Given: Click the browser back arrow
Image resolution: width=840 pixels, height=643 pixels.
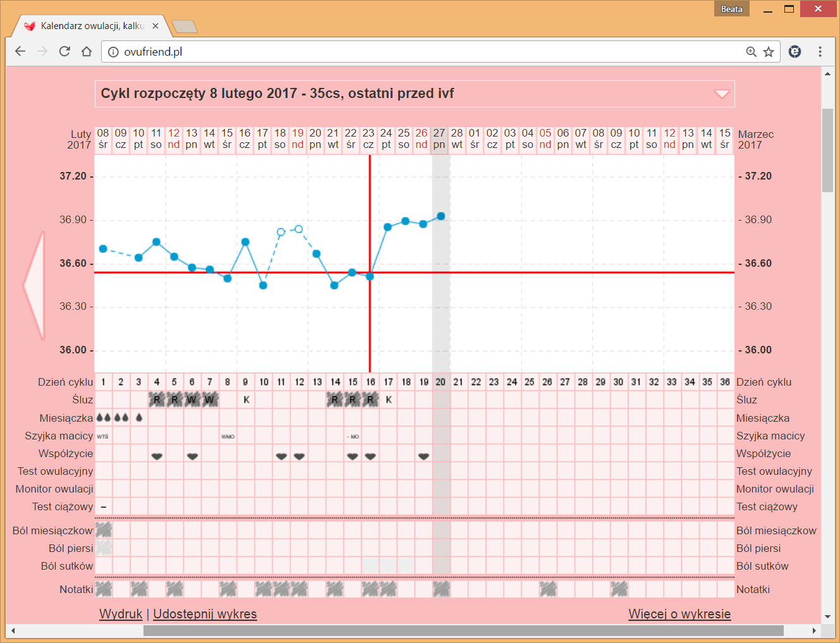Looking at the screenshot, I should [x=20, y=51].
